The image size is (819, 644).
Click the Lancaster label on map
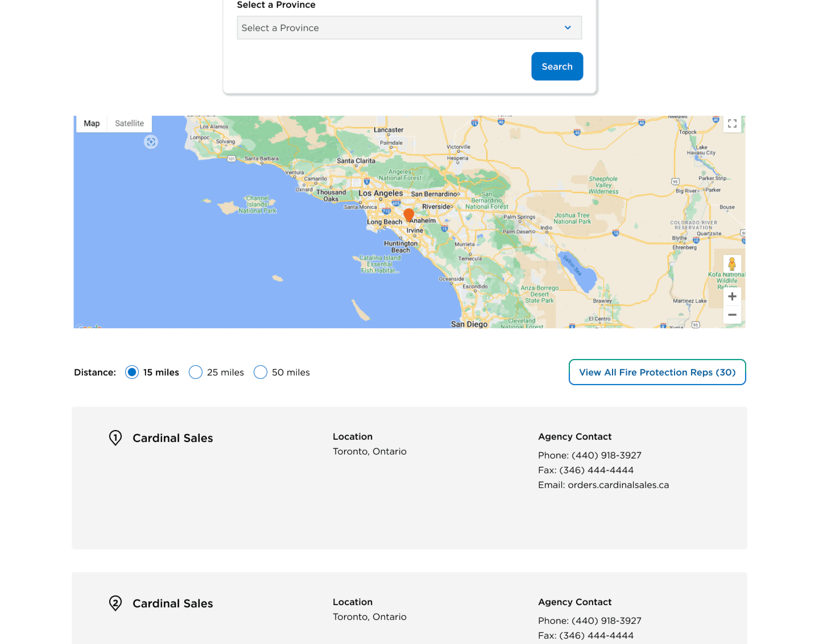[388, 130]
